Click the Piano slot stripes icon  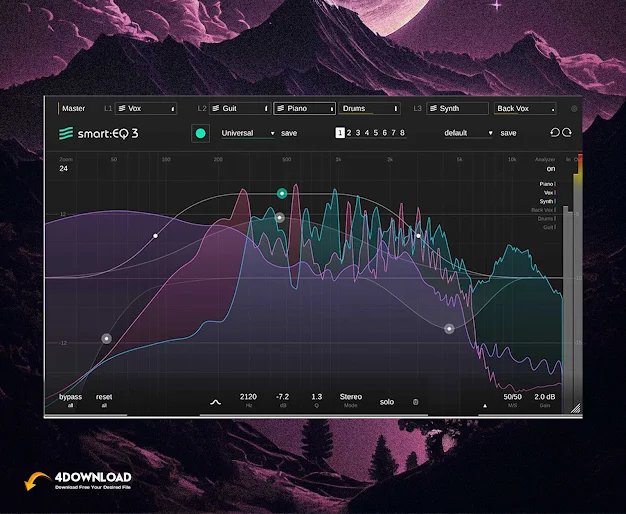tap(281, 108)
